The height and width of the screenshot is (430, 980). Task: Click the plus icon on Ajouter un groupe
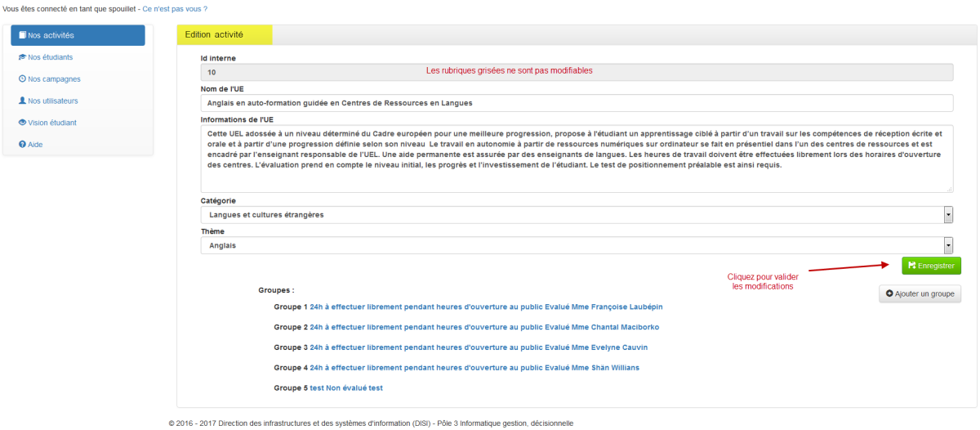pyautogui.click(x=889, y=293)
